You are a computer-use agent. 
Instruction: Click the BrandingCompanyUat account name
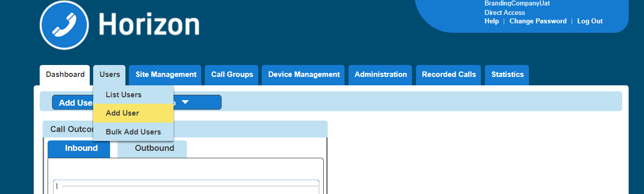(517, 3)
